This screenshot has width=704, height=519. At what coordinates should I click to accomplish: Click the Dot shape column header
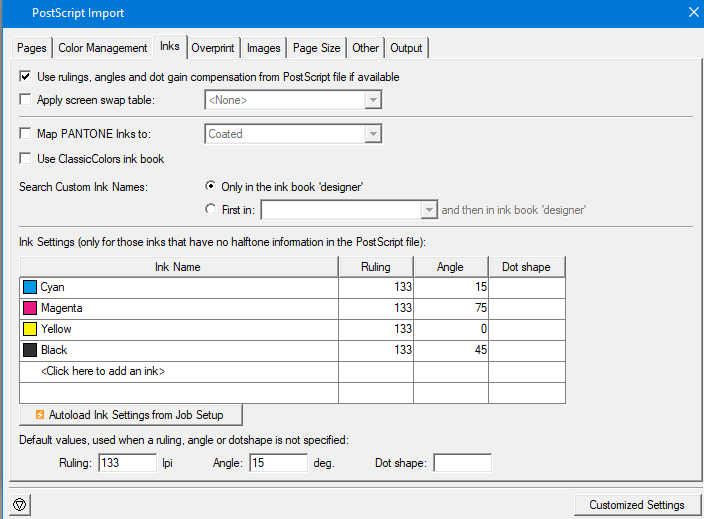click(527, 267)
